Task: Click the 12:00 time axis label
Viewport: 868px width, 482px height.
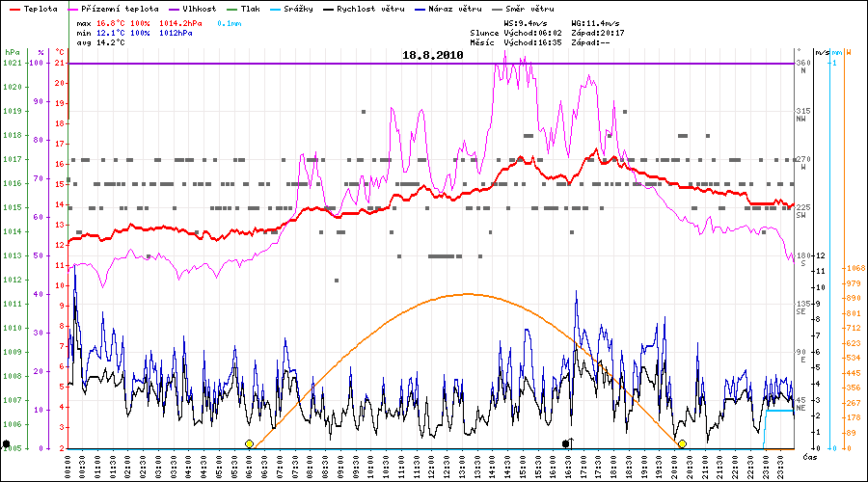Action: 432,468
